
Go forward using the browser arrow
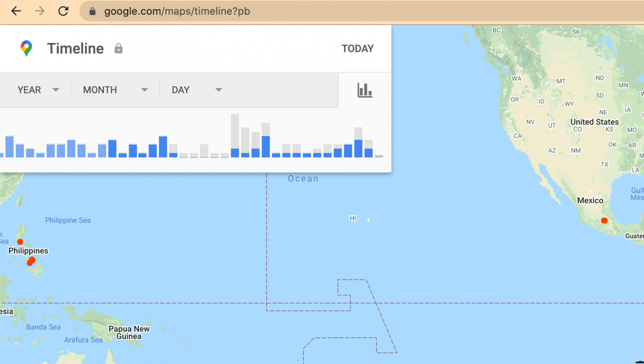coord(40,11)
